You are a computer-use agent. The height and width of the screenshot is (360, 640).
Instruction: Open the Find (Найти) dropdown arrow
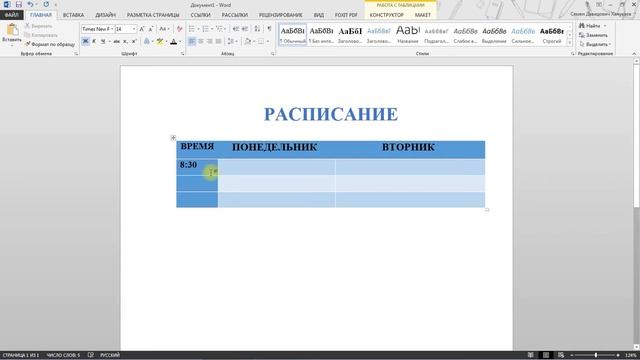[605, 26]
